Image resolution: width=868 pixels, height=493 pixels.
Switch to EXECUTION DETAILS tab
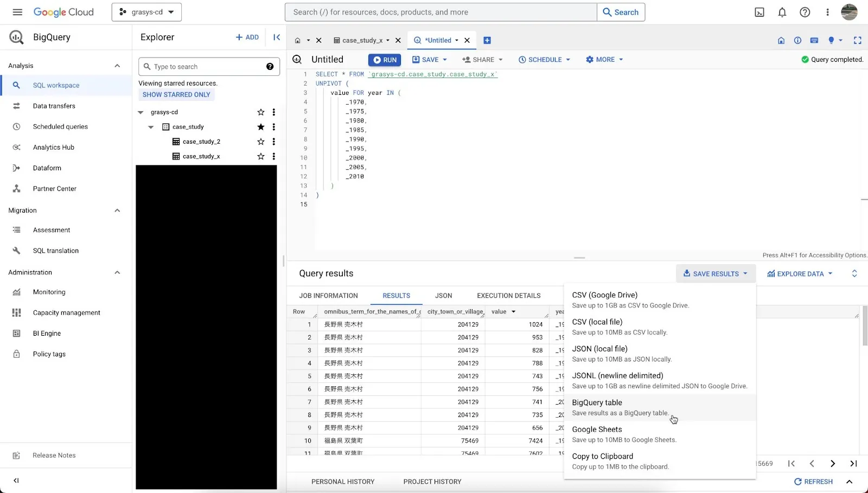click(508, 296)
